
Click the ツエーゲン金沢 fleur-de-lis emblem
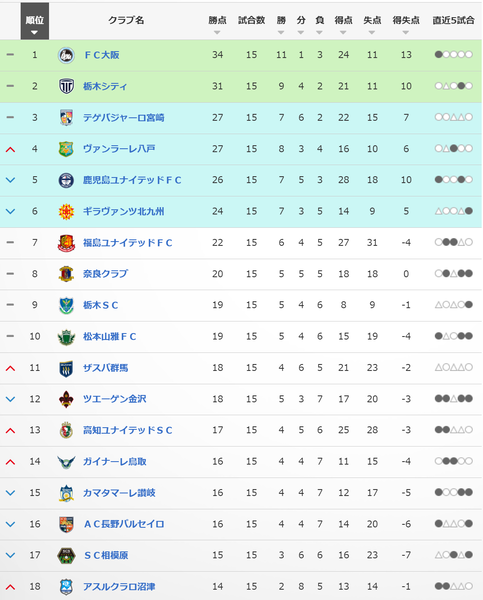coord(66,399)
